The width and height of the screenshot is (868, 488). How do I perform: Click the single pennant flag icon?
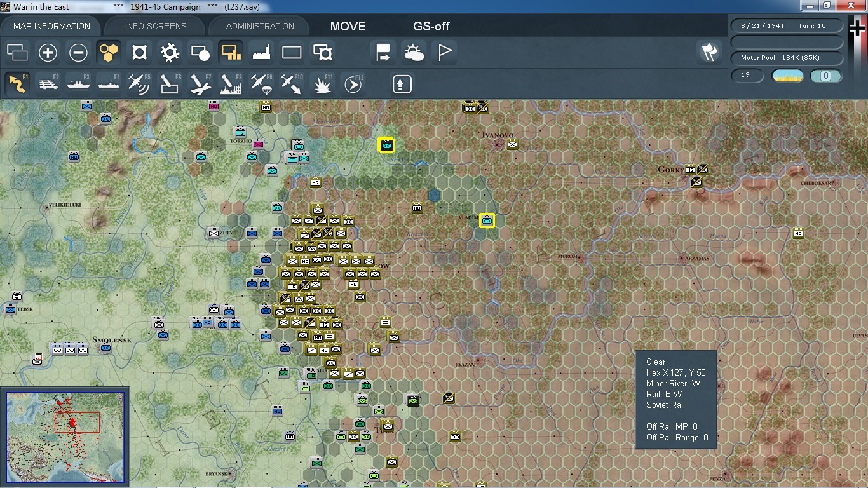pyautogui.click(x=444, y=53)
